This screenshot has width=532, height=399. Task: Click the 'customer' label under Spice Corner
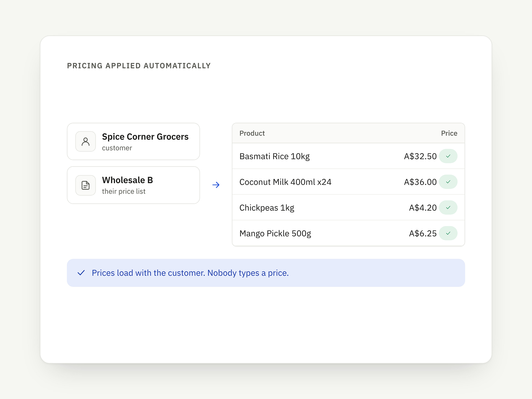pos(117,148)
